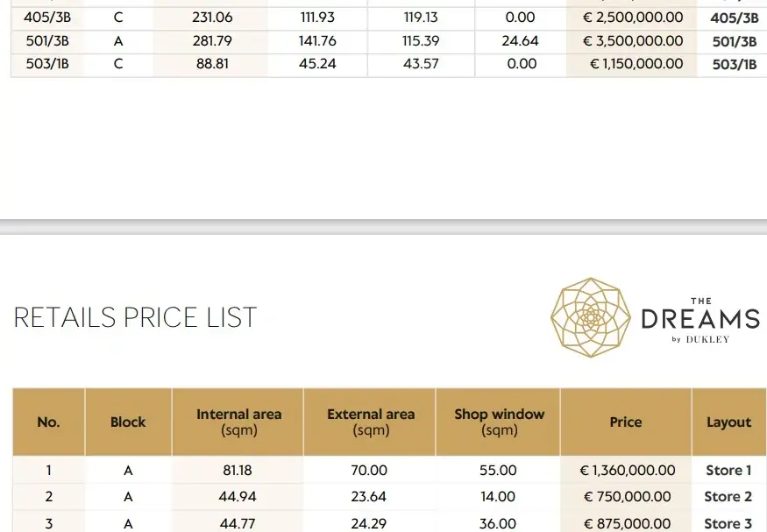Click the DREAMS by Dukley logo text

700,321
